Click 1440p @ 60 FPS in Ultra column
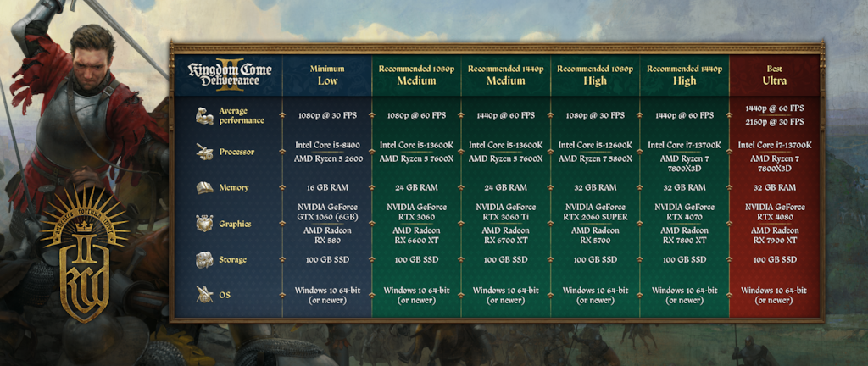 pos(774,108)
